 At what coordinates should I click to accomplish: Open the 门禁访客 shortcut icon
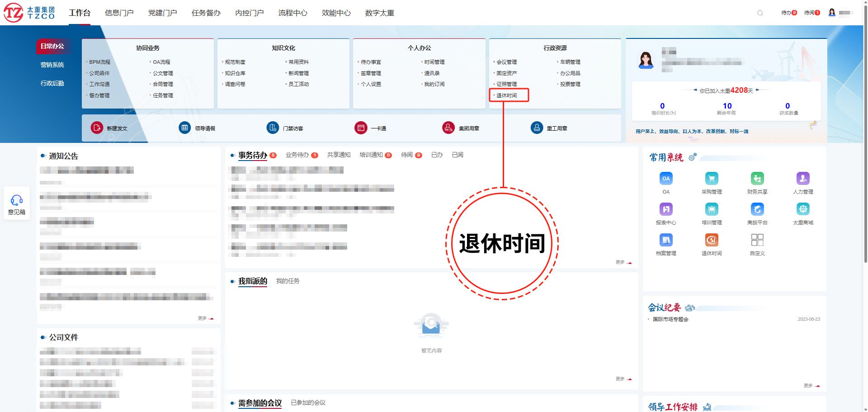(x=273, y=128)
